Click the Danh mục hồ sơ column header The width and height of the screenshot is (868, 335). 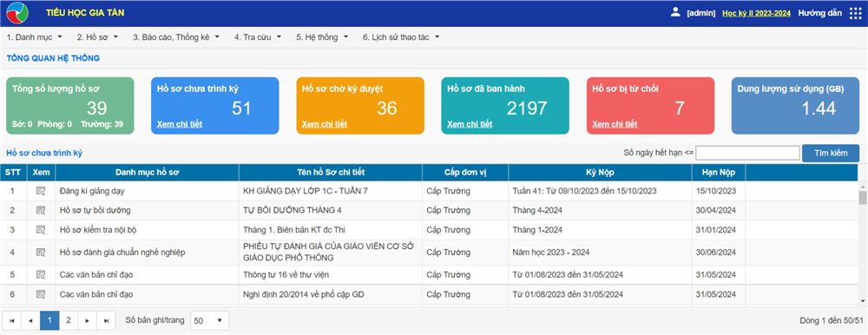148,172
